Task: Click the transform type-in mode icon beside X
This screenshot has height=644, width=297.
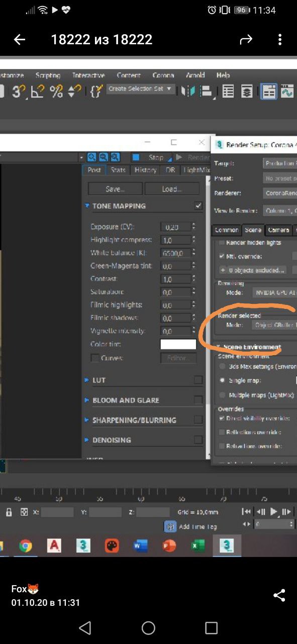Action: (24, 512)
